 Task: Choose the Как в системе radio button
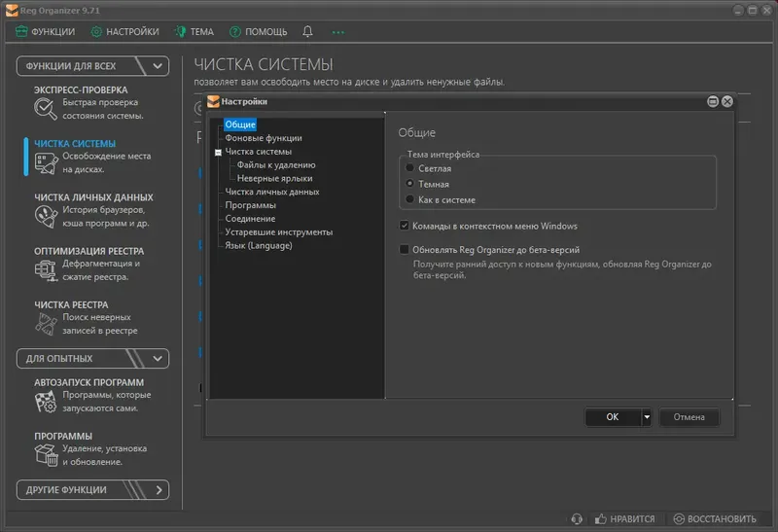click(409, 199)
